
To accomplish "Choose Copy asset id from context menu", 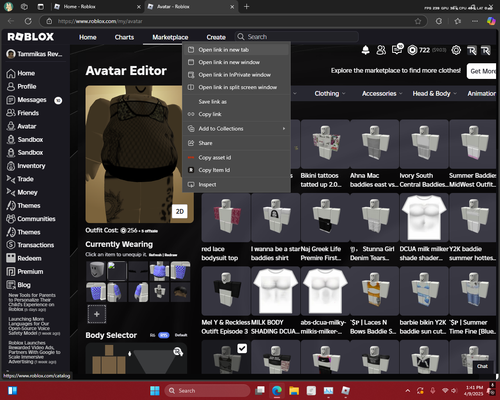I will click(236, 157).
